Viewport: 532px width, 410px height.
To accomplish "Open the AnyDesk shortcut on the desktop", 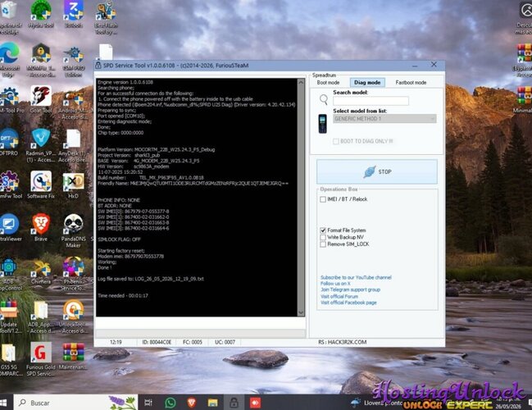I will [73, 145].
